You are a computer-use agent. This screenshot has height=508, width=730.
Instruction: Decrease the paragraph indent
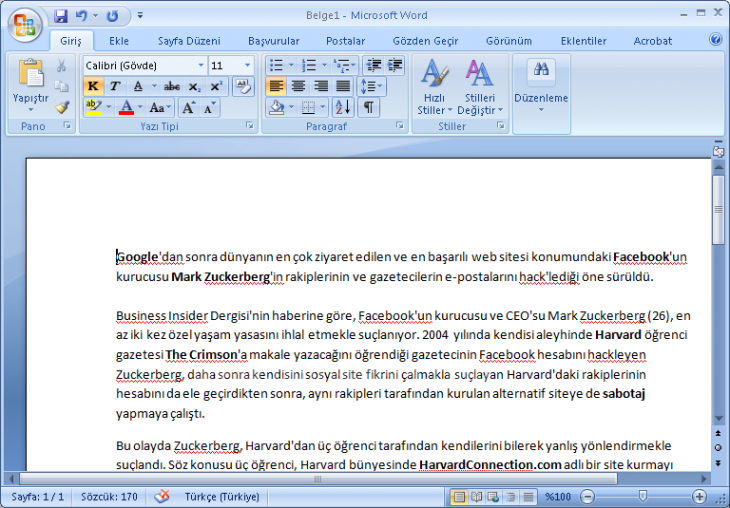click(x=373, y=65)
